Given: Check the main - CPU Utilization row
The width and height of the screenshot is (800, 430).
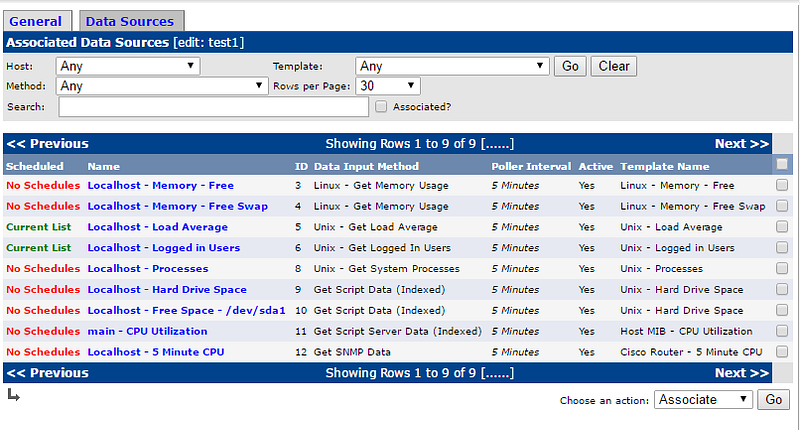Looking at the screenshot, I should [782, 331].
